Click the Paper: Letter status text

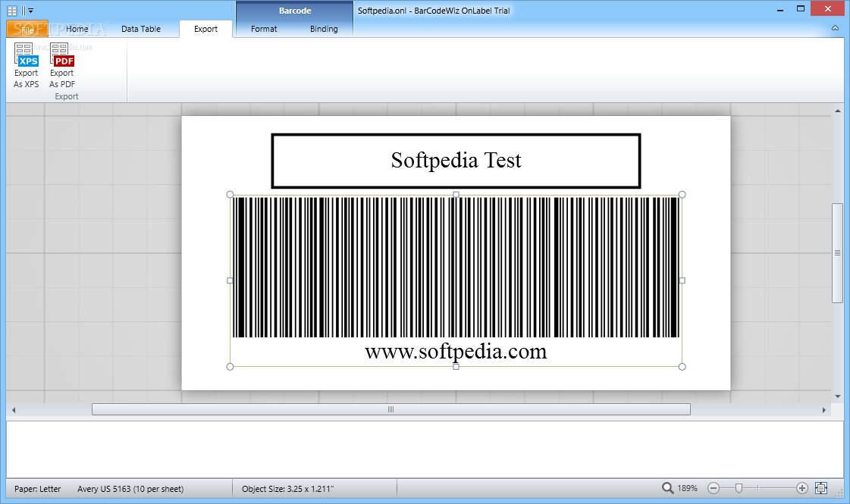click(x=37, y=489)
